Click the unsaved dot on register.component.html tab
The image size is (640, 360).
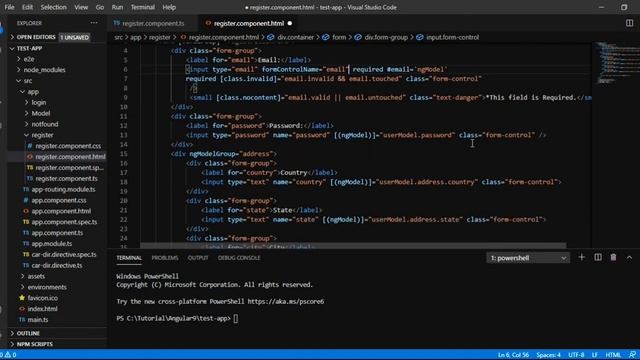(x=290, y=23)
